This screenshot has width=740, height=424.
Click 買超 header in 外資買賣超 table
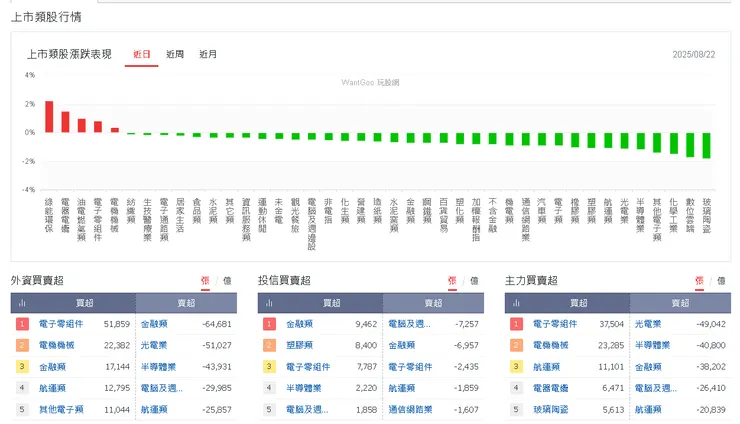click(84, 303)
